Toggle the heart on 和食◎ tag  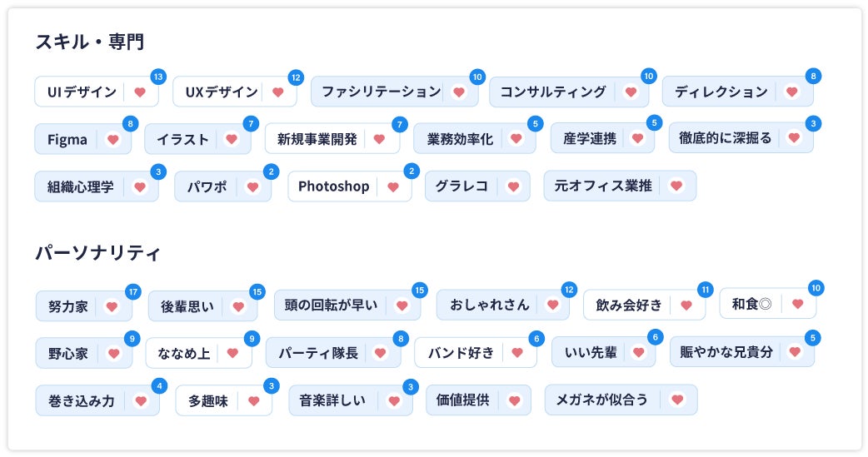797,304
